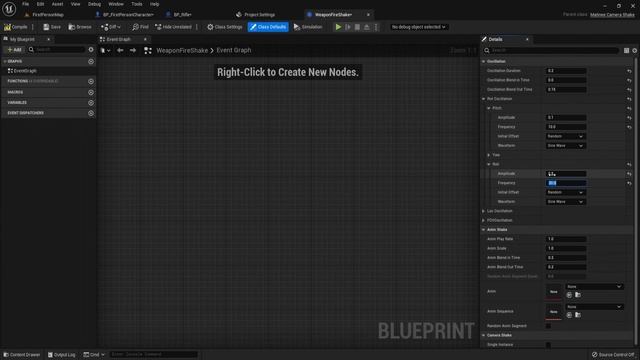Reset Roll Frequency to default

(629, 183)
